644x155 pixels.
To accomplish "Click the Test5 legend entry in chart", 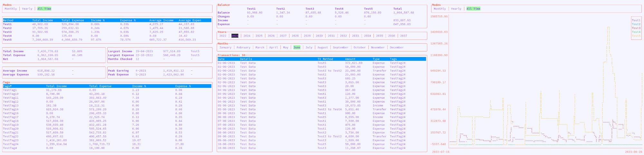I will coord(636,36).
